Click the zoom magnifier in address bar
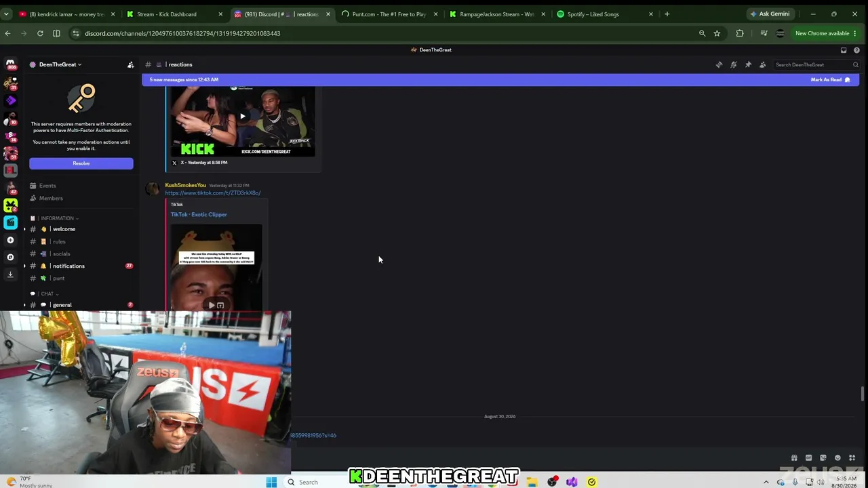Screen dimensions: 868x488 (x=702, y=33)
